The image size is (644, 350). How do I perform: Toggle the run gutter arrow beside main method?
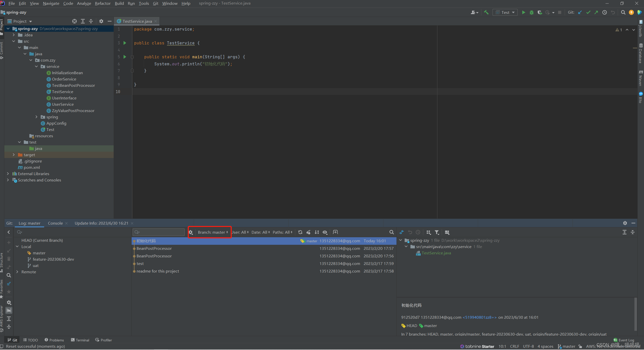[125, 57]
